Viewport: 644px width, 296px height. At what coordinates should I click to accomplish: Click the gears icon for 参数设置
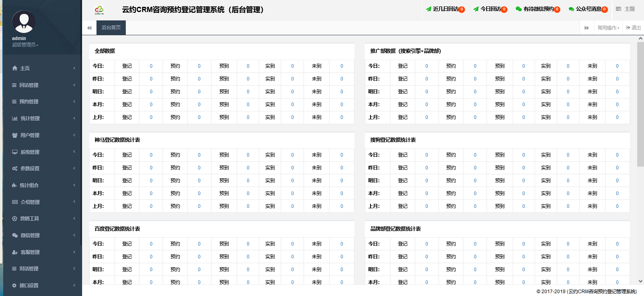click(15, 169)
